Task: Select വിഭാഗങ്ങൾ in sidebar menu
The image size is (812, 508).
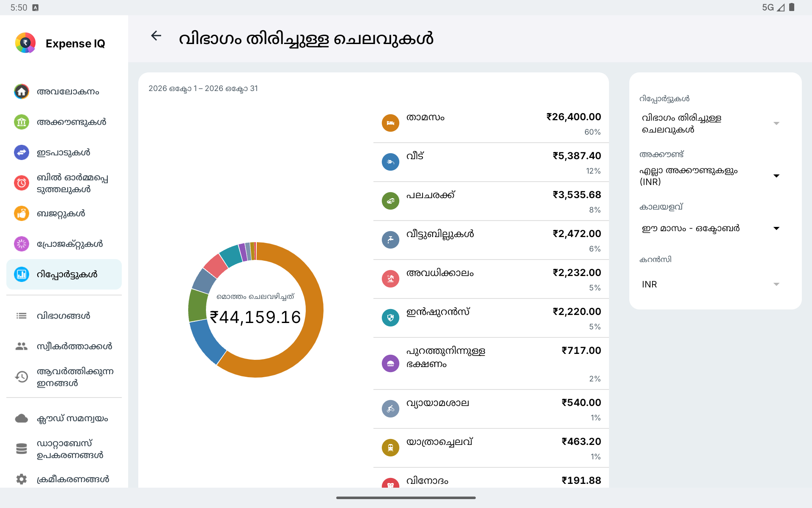Action: point(64,316)
